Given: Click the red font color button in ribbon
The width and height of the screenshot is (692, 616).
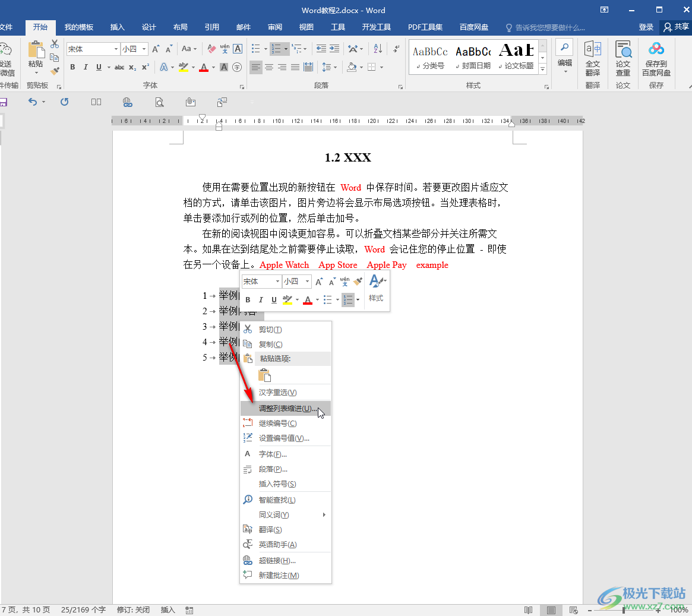Looking at the screenshot, I should [204, 67].
